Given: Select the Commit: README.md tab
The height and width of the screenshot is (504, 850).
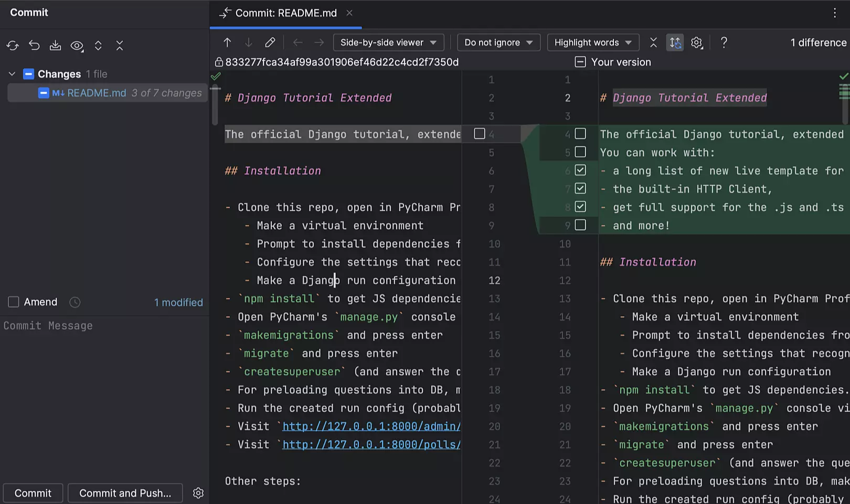Looking at the screenshot, I should pos(285,13).
